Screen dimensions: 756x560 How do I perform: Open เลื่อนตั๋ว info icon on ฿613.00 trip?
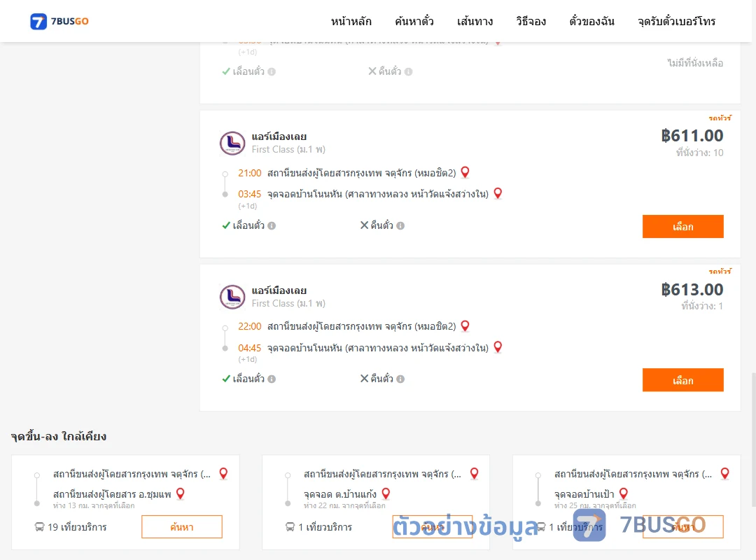pos(272,379)
